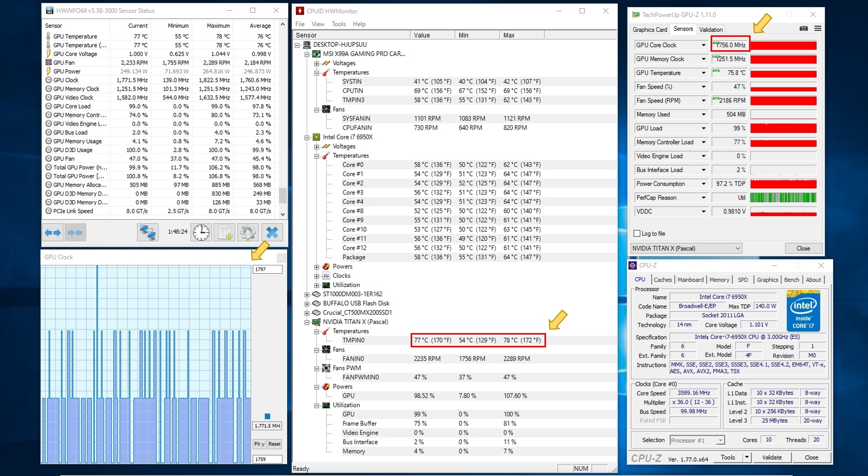This screenshot has height=476, width=868.
Task: Open GPU-Z hamburger menu icon
Action: pos(818,29)
